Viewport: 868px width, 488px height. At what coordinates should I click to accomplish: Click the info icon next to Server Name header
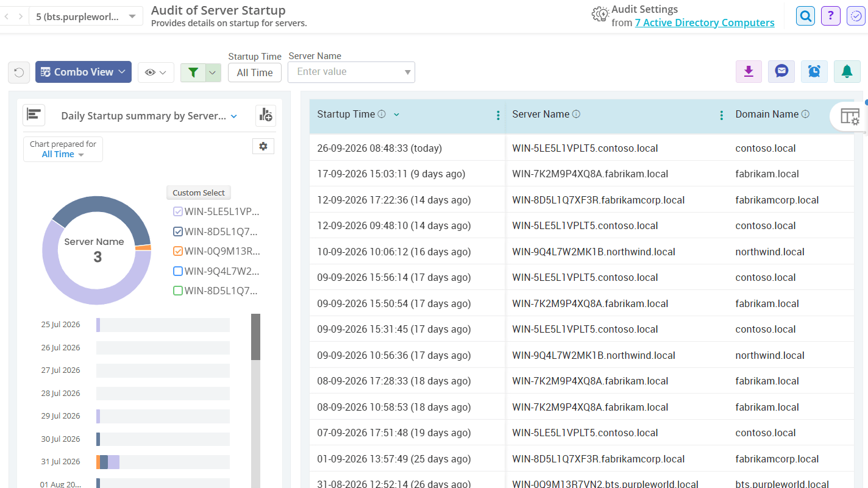576,114
